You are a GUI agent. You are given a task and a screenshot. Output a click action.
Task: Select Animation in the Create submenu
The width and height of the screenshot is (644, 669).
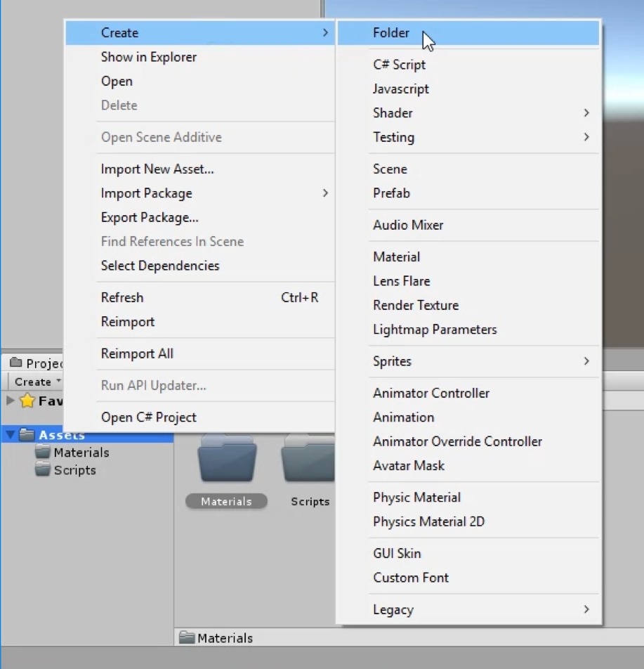click(x=468, y=417)
